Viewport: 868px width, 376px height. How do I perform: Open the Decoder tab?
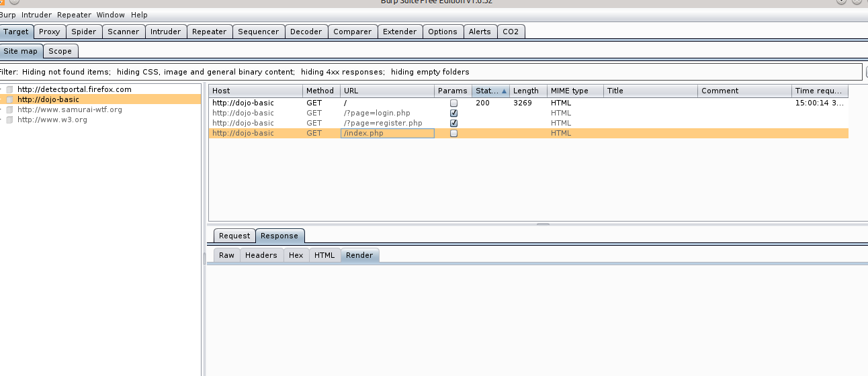click(x=306, y=32)
